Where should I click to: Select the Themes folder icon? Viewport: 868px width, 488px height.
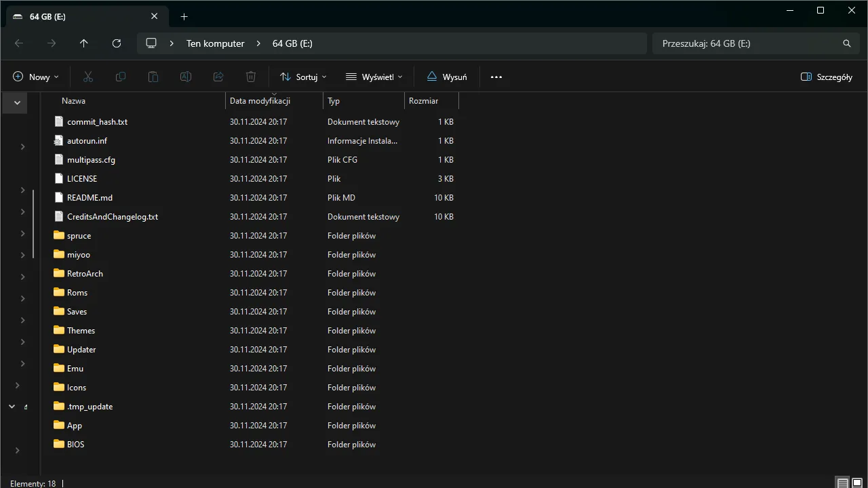coord(59,331)
